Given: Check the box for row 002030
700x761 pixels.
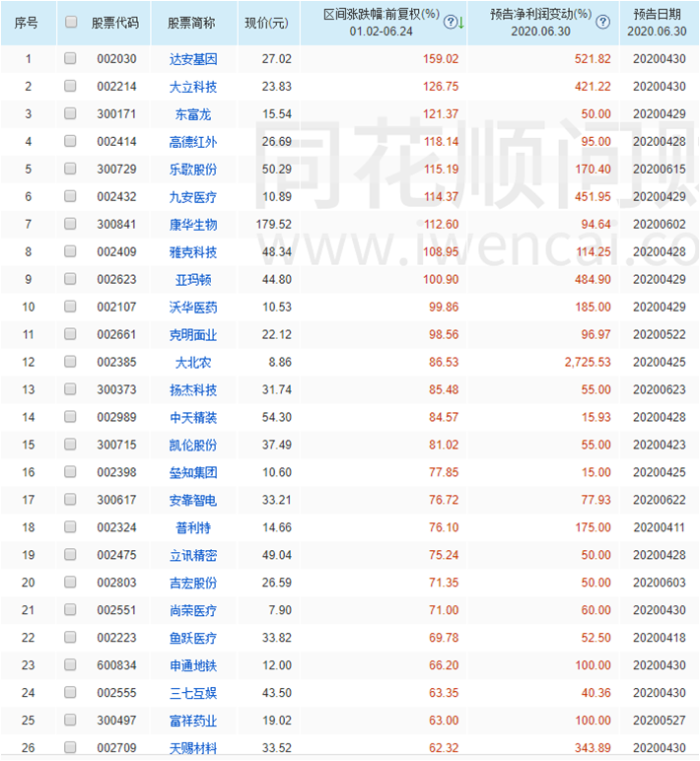Looking at the screenshot, I should [70, 59].
